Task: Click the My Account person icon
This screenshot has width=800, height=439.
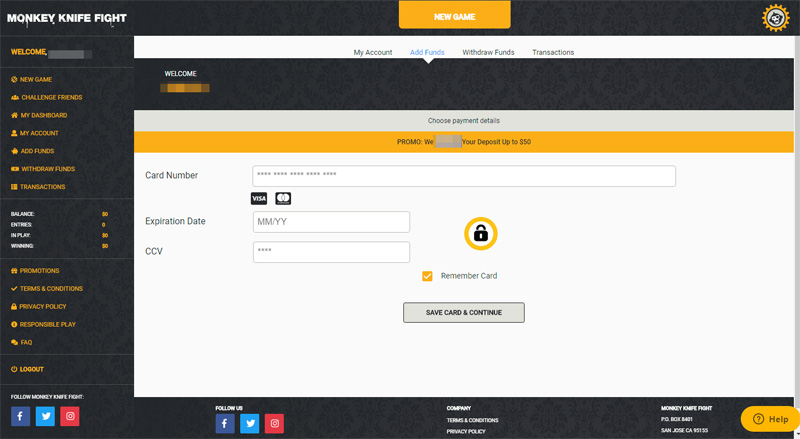Action: (14, 133)
